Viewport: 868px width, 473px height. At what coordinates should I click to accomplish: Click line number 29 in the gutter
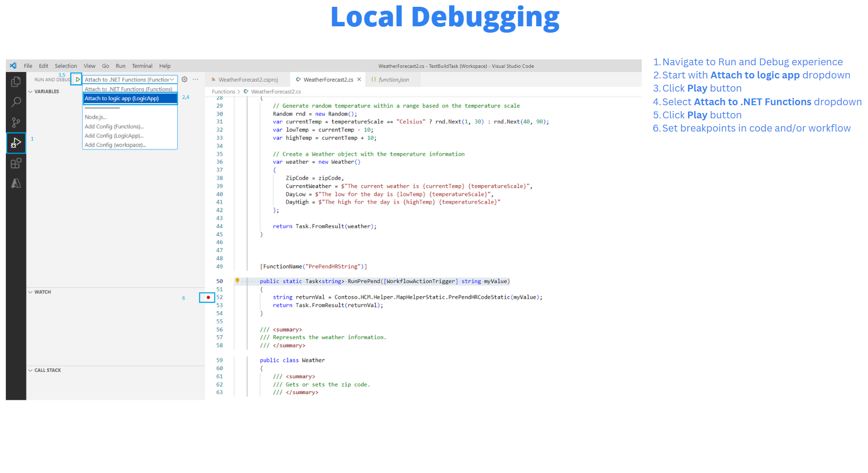(220, 106)
